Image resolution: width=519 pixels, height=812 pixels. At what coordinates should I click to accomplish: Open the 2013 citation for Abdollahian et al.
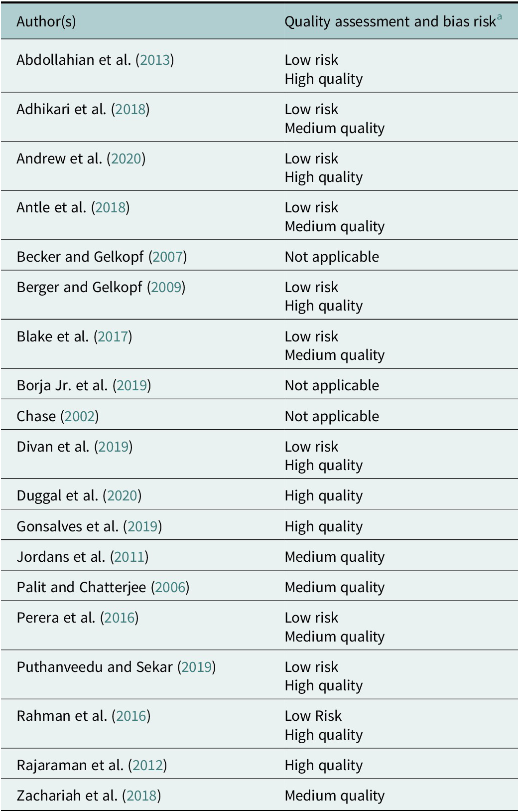155,60
